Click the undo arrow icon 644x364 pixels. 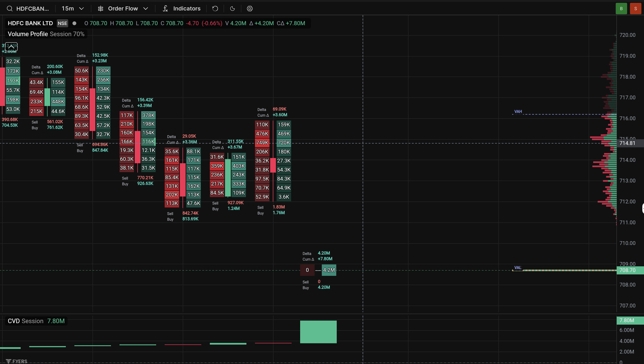(215, 9)
